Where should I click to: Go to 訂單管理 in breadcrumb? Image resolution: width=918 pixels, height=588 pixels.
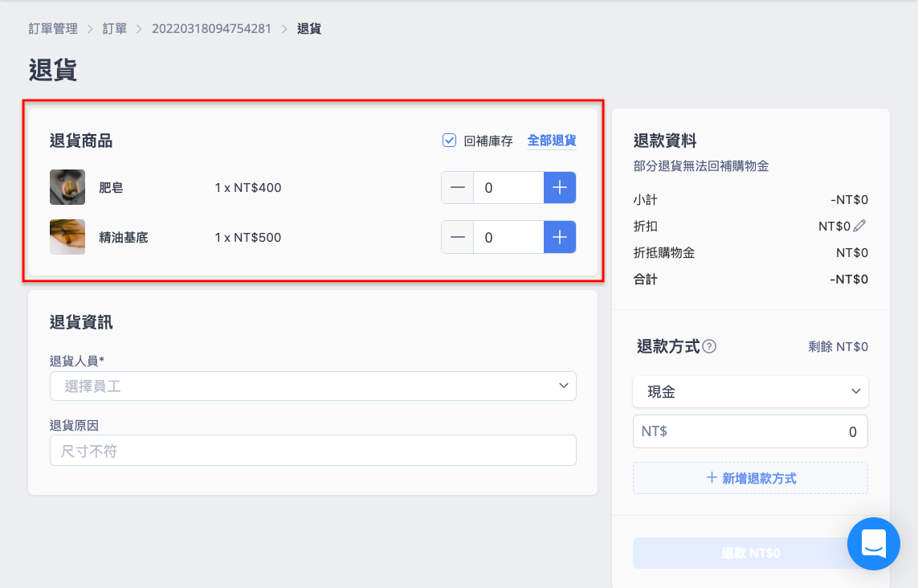pyautogui.click(x=53, y=29)
